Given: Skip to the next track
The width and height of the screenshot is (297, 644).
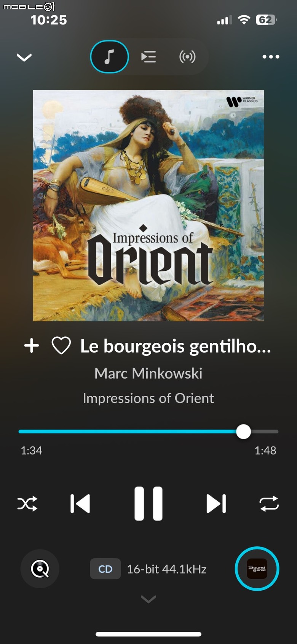Looking at the screenshot, I should pyautogui.click(x=216, y=504).
